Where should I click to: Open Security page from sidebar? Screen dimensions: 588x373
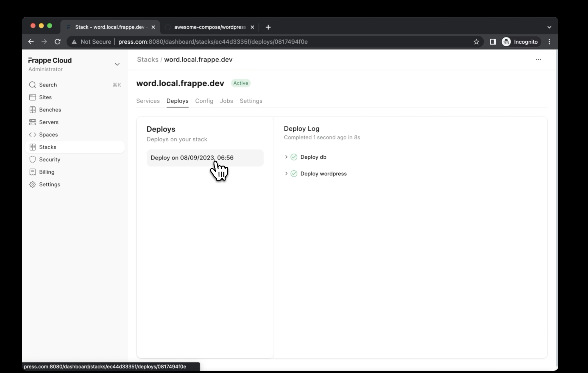coord(75,160)
